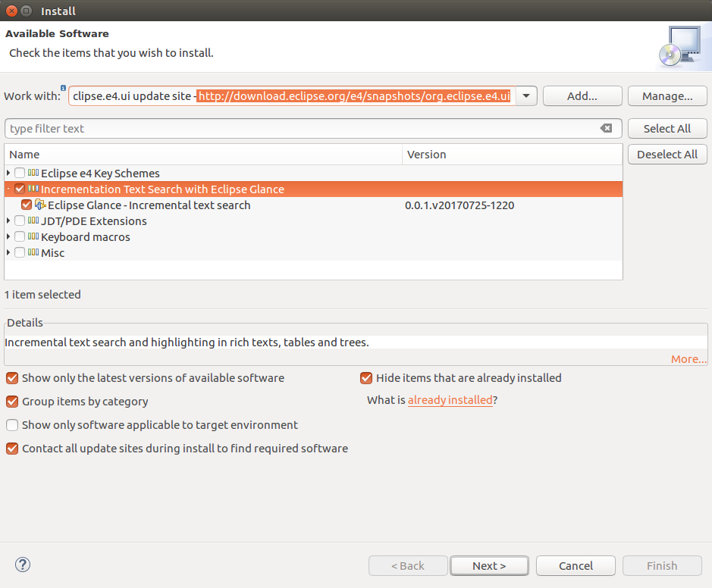This screenshot has height=588, width=712.
Task: Open the already installed link
Action: pyautogui.click(x=450, y=400)
